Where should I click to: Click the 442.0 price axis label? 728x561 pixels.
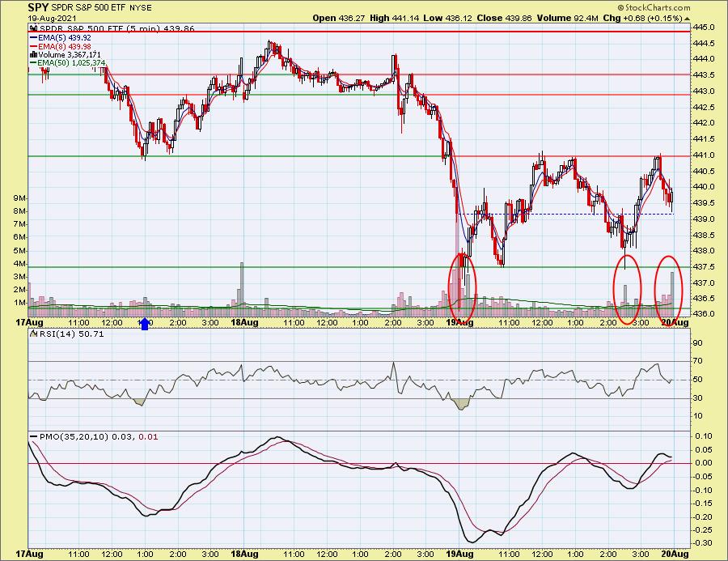(x=704, y=123)
